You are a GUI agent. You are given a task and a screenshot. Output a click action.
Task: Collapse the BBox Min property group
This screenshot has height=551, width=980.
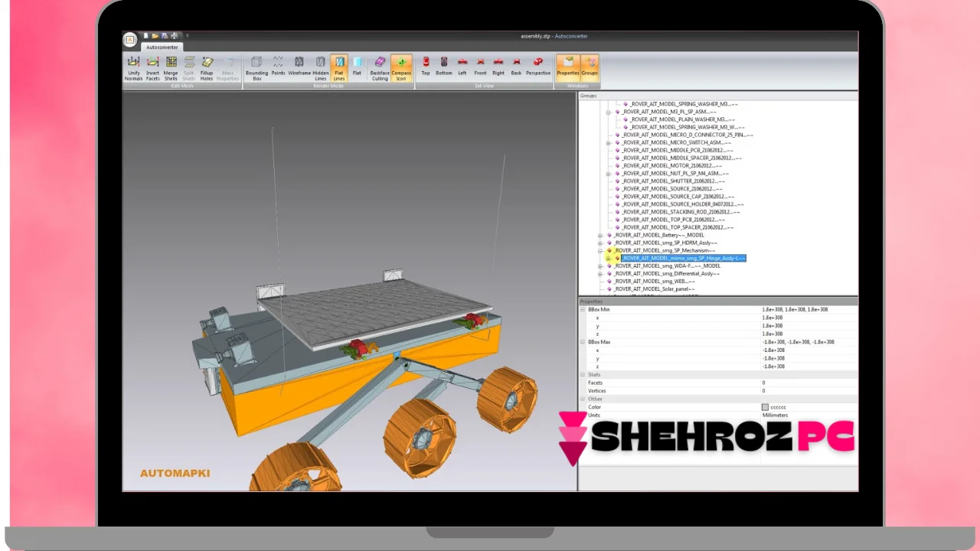pyautogui.click(x=583, y=309)
